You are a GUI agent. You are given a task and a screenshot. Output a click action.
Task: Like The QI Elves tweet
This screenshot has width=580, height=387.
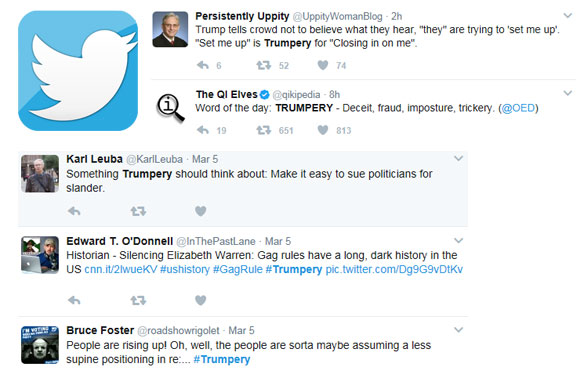pos(323,130)
